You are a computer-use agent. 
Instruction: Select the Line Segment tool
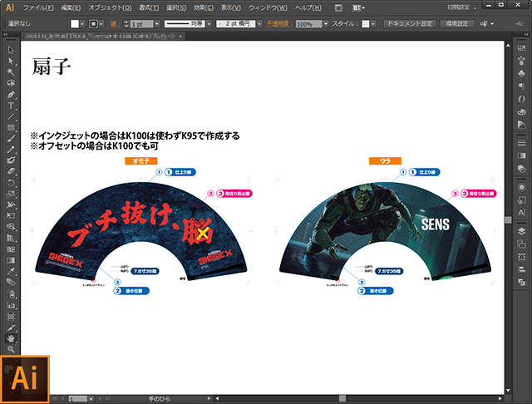point(11,116)
